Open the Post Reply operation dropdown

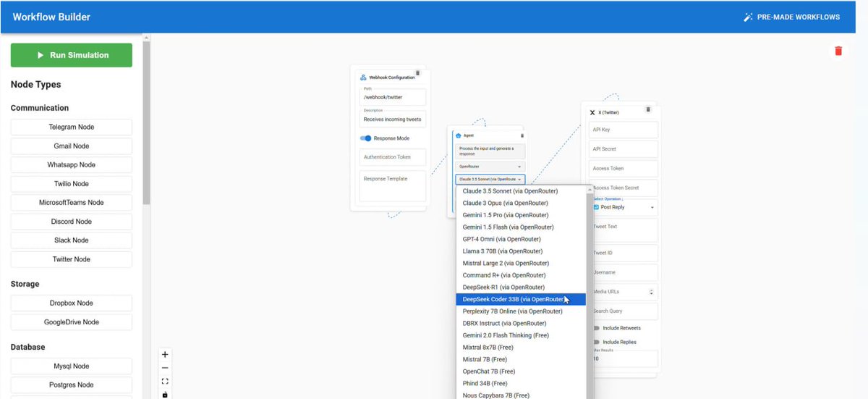coord(625,207)
